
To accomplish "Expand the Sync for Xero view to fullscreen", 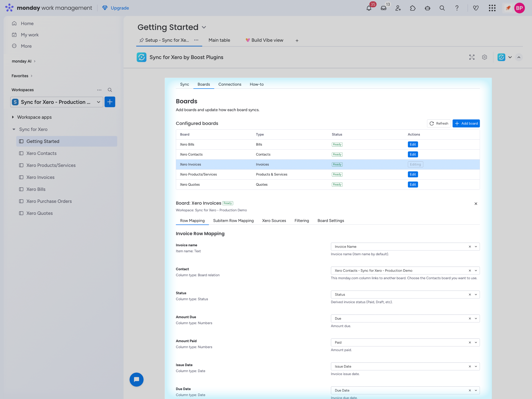I will click(472, 57).
